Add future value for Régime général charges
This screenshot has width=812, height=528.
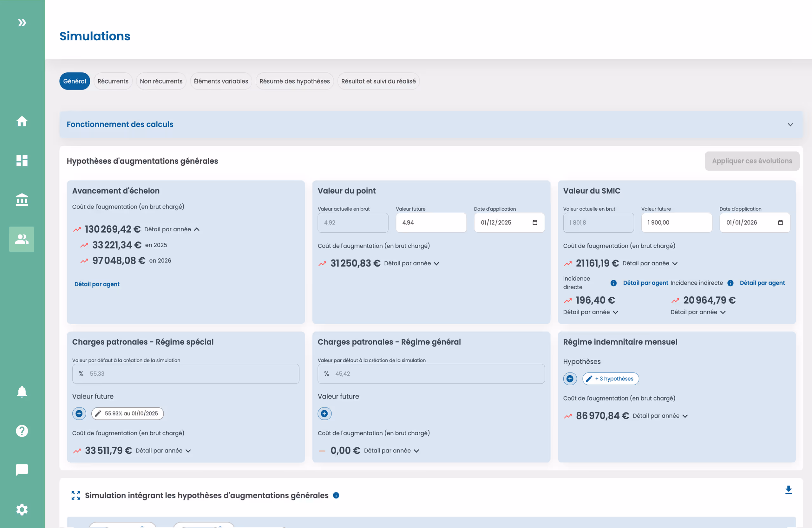(324, 414)
